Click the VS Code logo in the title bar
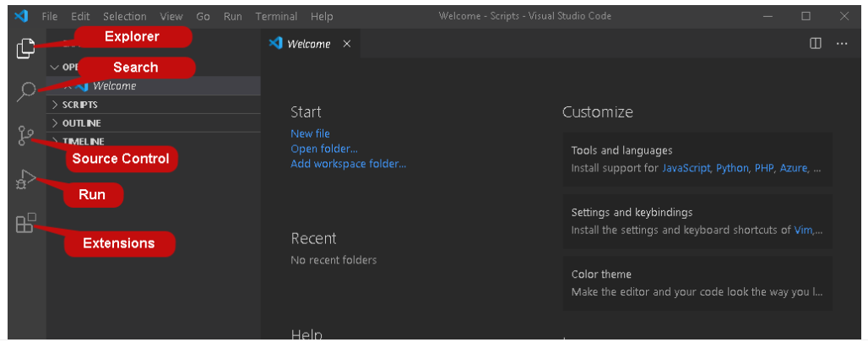Image resolution: width=868 pixels, height=342 pixels. pyautogui.click(x=21, y=16)
